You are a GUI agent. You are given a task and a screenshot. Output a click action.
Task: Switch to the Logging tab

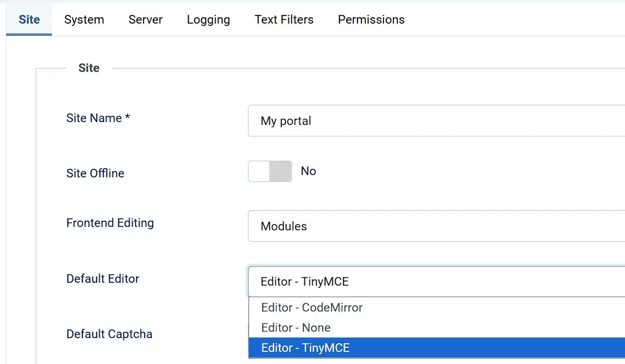208,19
